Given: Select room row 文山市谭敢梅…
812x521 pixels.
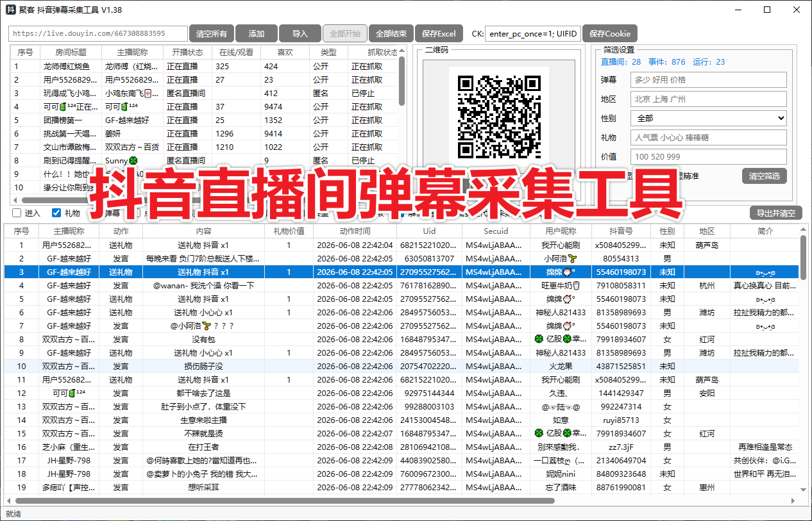Looking at the screenshot, I should coord(204,147).
